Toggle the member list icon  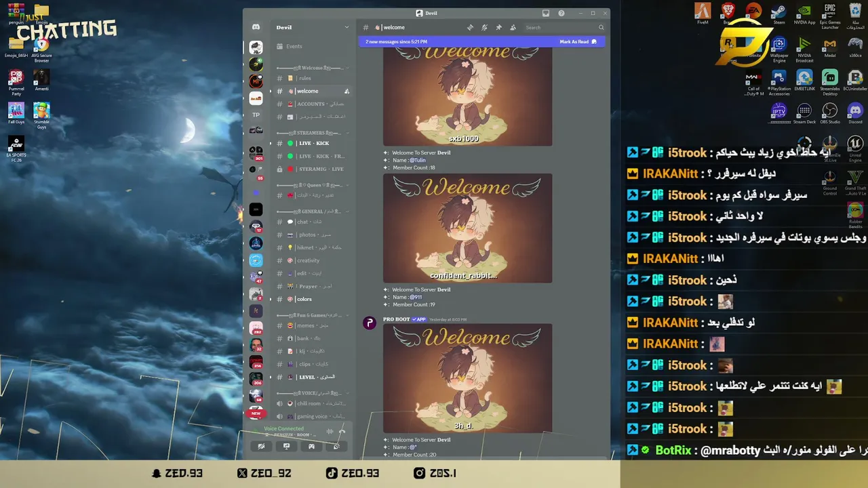click(x=513, y=28)
